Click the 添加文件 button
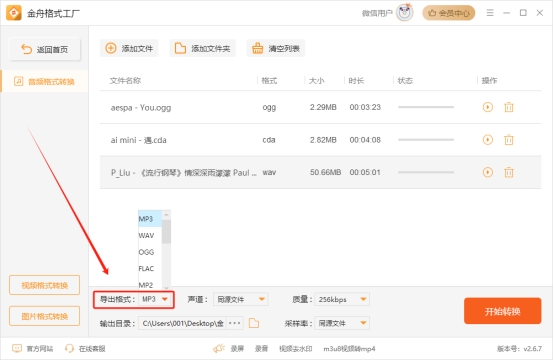 tap(129, 48)
